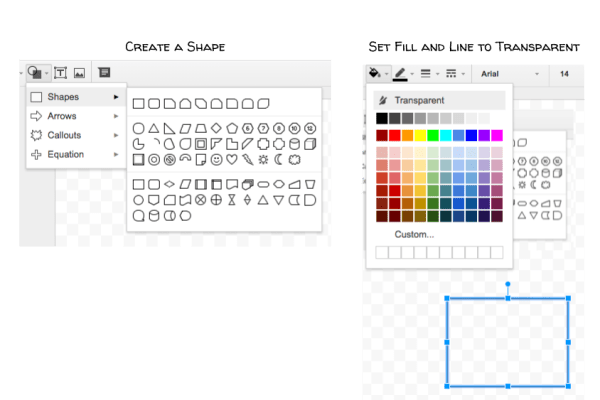Click the paint bucket Fill color icon
The width and height of the screenshot is (600, 400).
pos(375,73)
